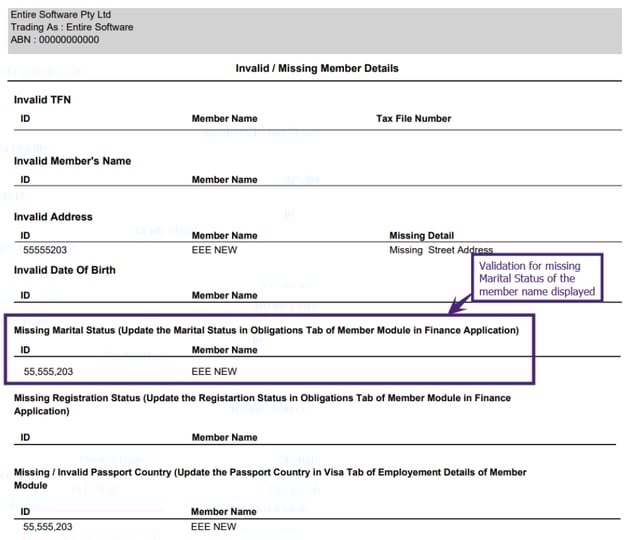This screenshot has height=540, width=630.
Task: Click the 'Invalid Date Of Birth' heading
Action: 65,270
